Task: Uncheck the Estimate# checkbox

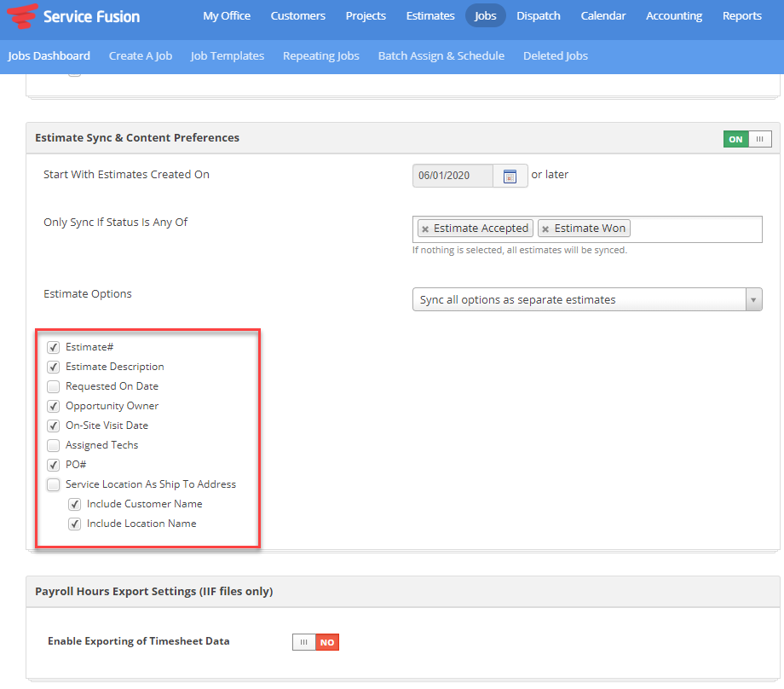Action: coord(53,347)
